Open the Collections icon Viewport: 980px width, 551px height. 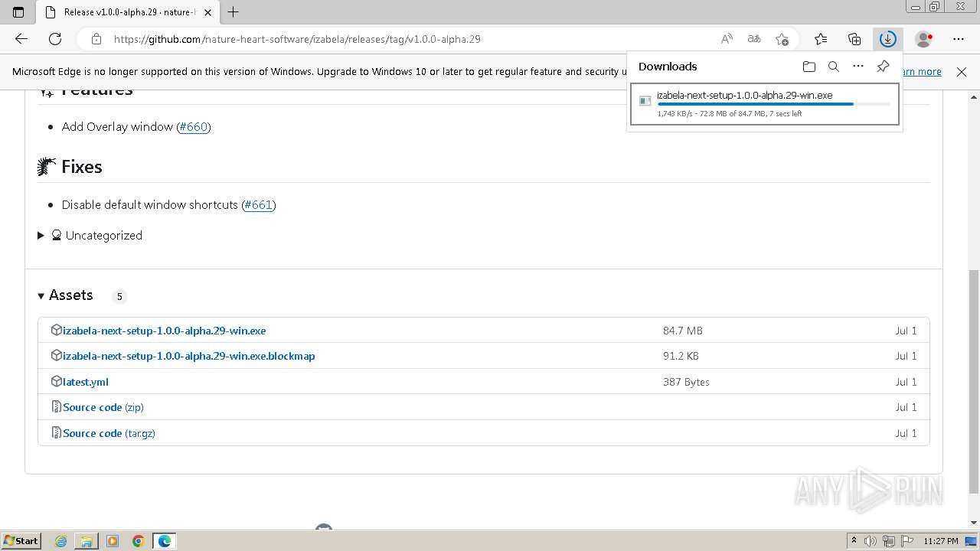[854, 39]
